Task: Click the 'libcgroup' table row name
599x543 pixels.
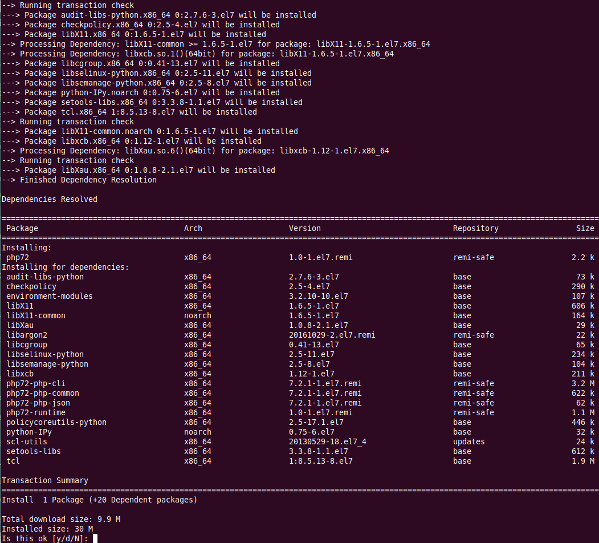Action: coord(27,345)
